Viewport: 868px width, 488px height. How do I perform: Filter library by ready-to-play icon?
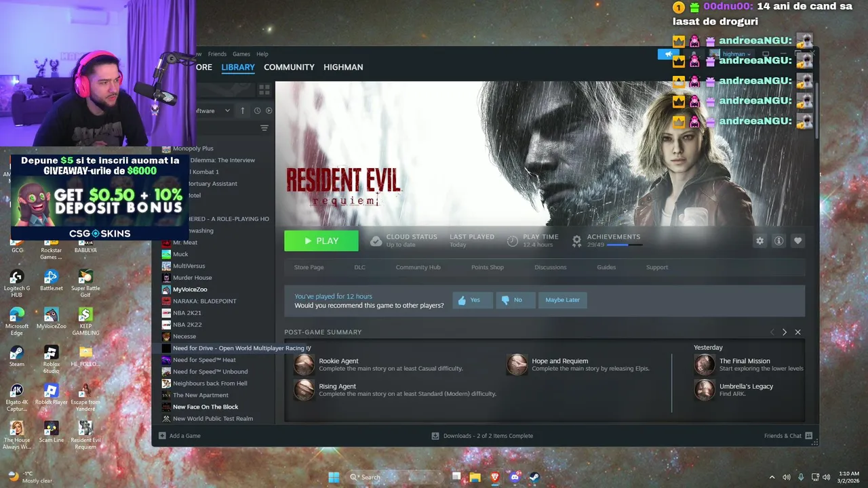tap(269, 110)
